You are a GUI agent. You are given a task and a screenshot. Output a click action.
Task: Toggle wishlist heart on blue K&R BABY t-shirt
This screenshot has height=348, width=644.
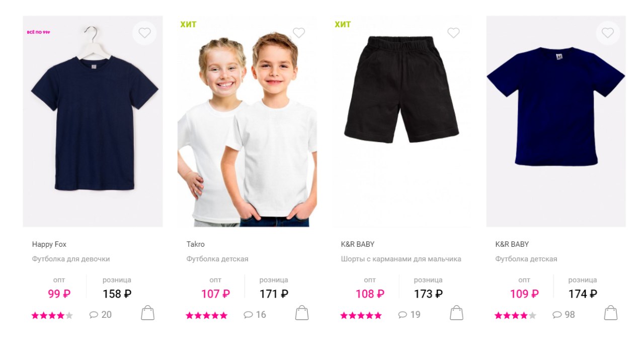pyautogui.click(x=608, y=33)
